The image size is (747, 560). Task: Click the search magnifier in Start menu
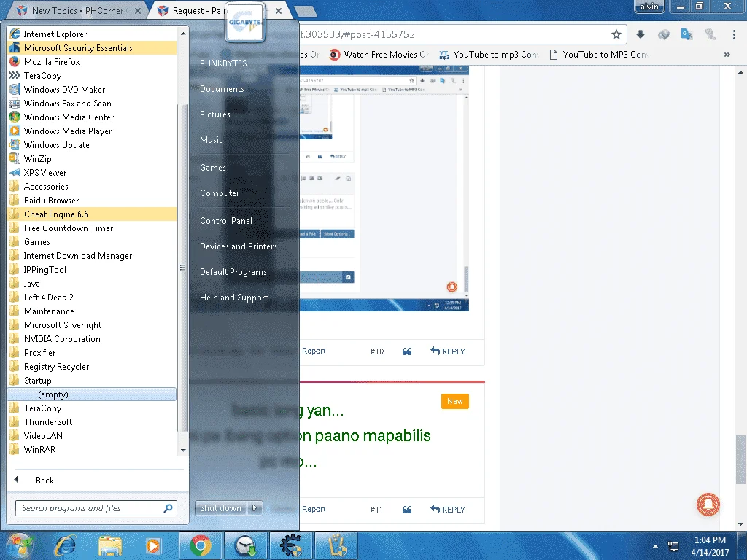tap(168, 508)
